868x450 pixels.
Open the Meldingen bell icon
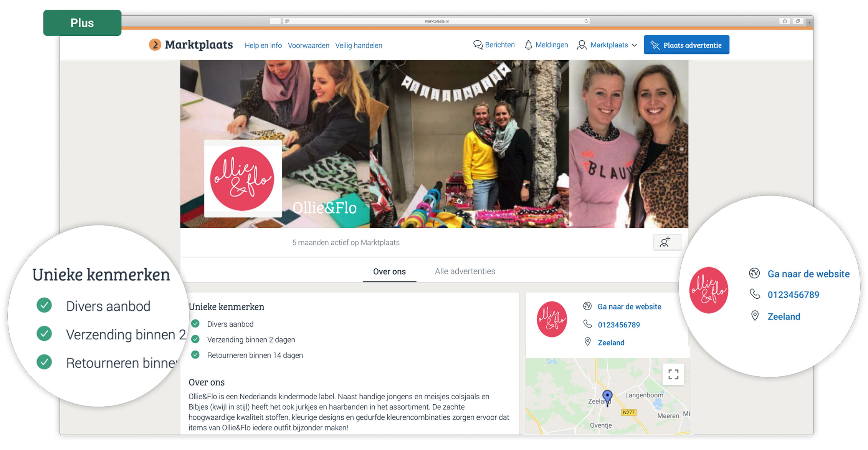pos(528,45)
